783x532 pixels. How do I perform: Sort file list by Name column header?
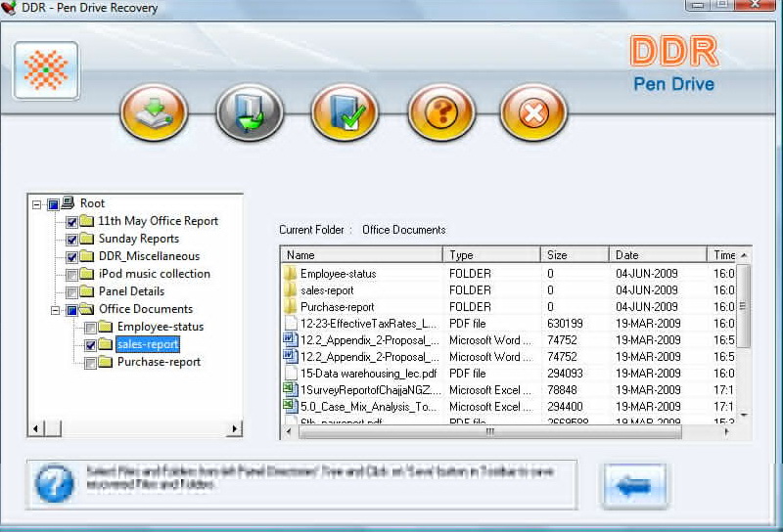tap(360, 255)
